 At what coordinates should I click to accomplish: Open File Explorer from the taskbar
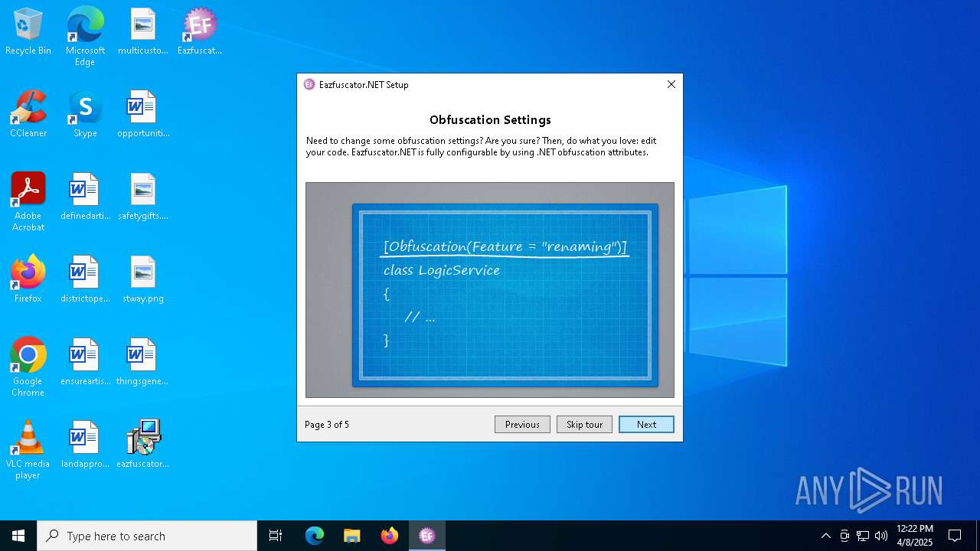click(x=351, y=536)
